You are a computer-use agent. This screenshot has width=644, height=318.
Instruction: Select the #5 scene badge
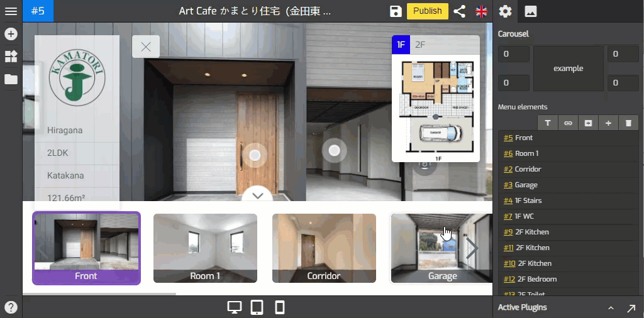pyautogui.click(x=38, y=11)
